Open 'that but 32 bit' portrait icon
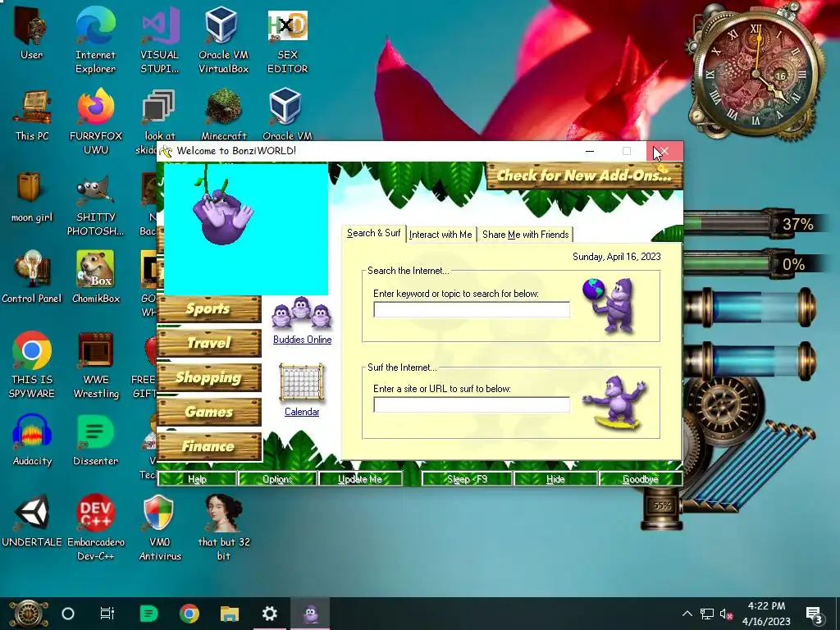 pos(223,527)
